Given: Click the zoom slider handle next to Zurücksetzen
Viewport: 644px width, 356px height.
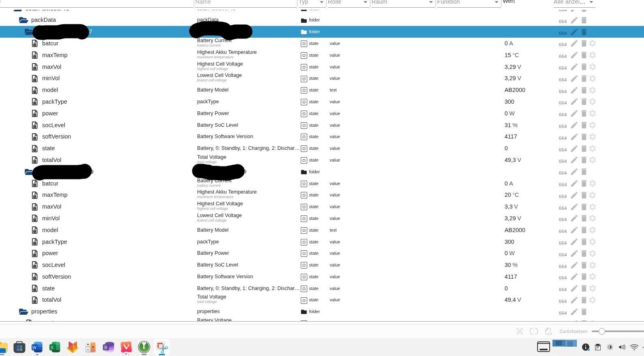Looking at the screenshot, I should [x=602, y=331].
